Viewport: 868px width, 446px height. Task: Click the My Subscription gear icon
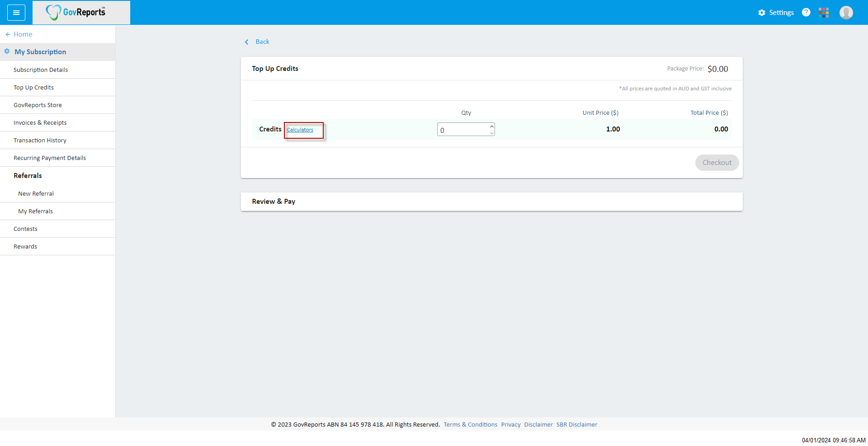coord(7,52)
